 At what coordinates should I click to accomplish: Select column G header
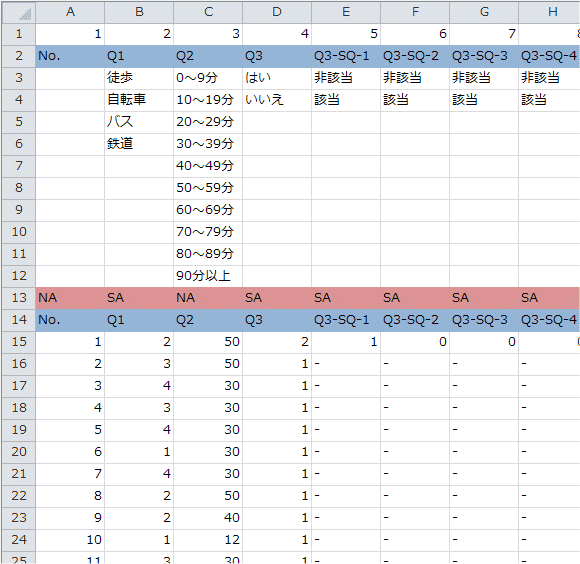coord(484,12)
